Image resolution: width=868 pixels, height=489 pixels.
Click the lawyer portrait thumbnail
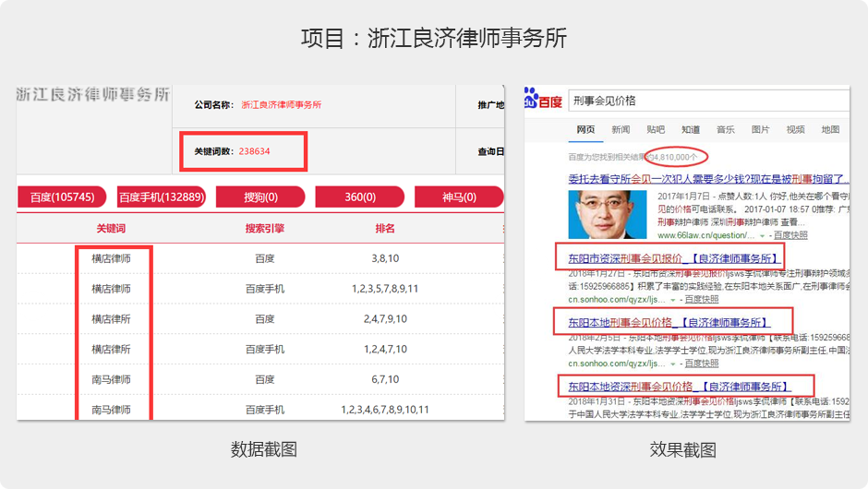pyautogui.click(x=608, y=215)
